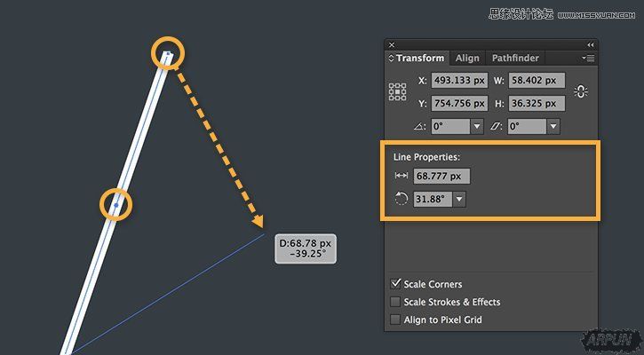
Task: Disable the Scale Corners checkbox
Action: coord(395,285)
